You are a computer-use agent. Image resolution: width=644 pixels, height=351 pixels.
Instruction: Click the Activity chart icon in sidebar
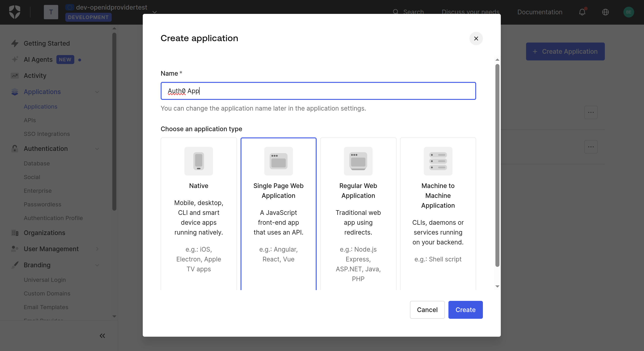(x=15, y=76)
